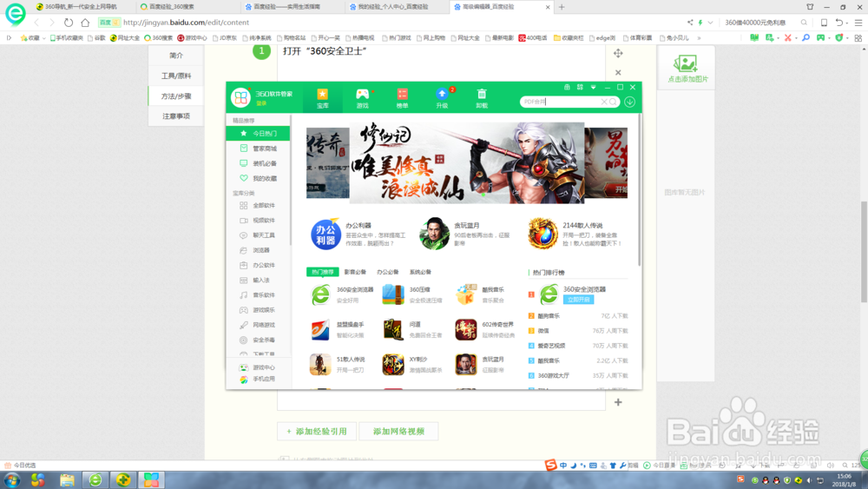Viewport: 868px width, 489px height.
Task: Click the 360安全浏览器 icon in the recommended list
Action: [x=320, y=294]
